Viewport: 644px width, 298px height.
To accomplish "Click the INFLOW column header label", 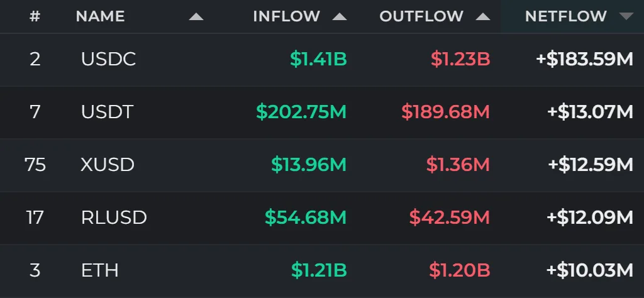I will (x=287, y=16).
